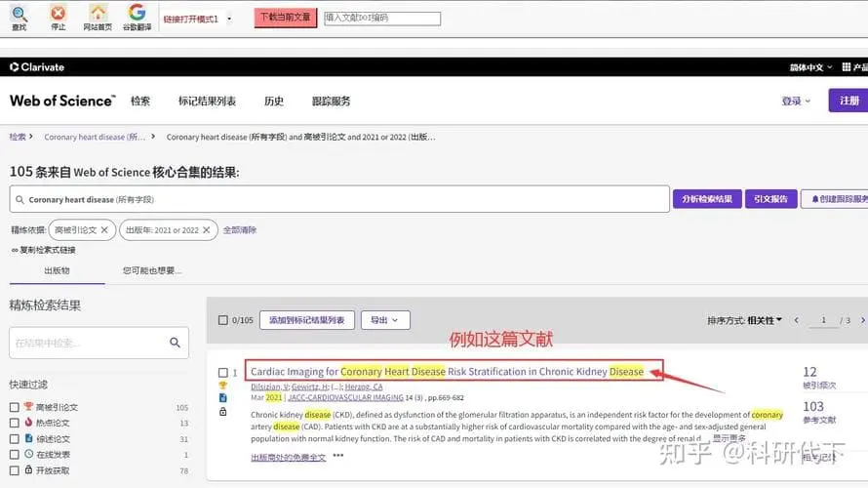Click the Web of Science logo
The width and height of the screenshot is (868, 488).
point(62,101)
